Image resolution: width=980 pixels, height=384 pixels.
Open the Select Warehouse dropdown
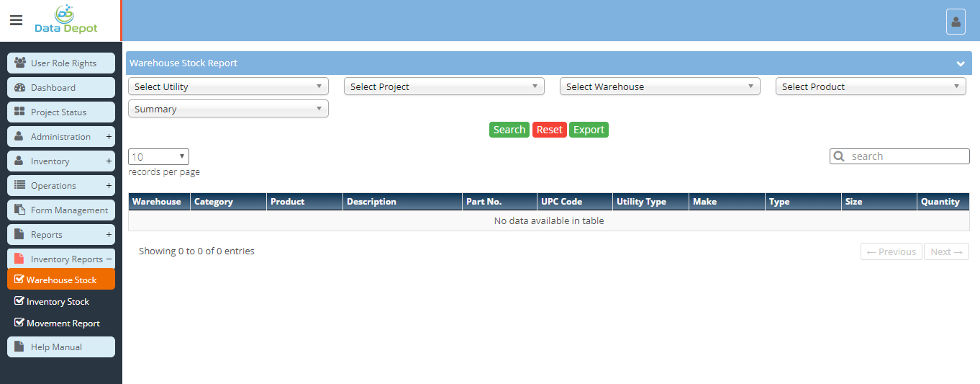660,86
